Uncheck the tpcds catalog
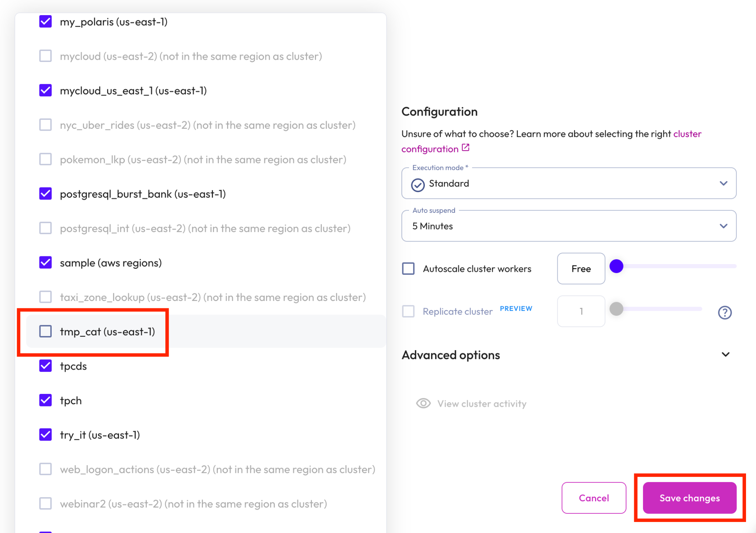 46,366
